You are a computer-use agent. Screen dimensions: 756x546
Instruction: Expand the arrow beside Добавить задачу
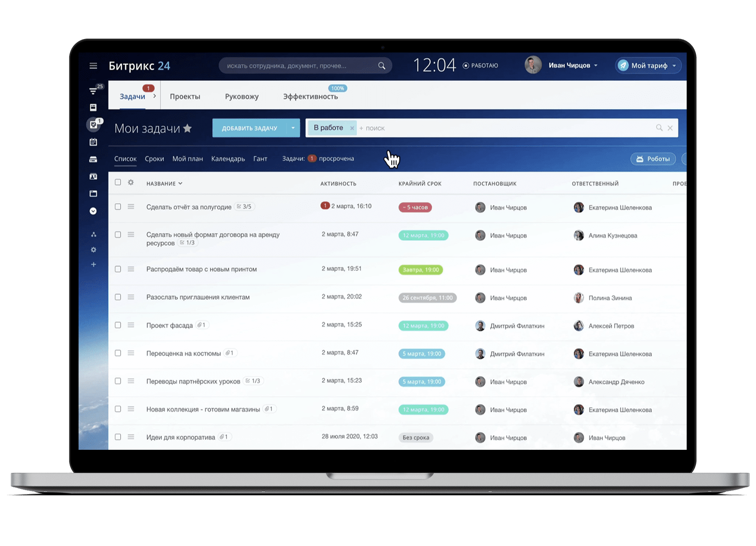click(293, 128)
